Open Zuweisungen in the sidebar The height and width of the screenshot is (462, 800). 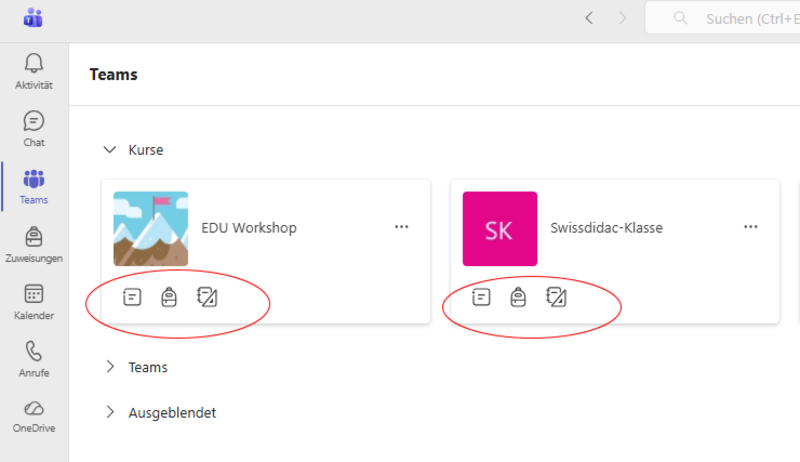34,244
